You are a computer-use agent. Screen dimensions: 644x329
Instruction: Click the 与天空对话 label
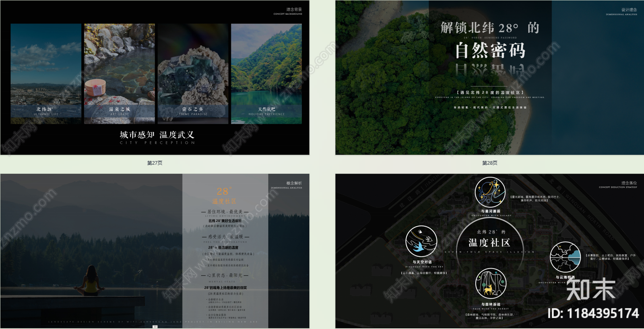(422, 262)
